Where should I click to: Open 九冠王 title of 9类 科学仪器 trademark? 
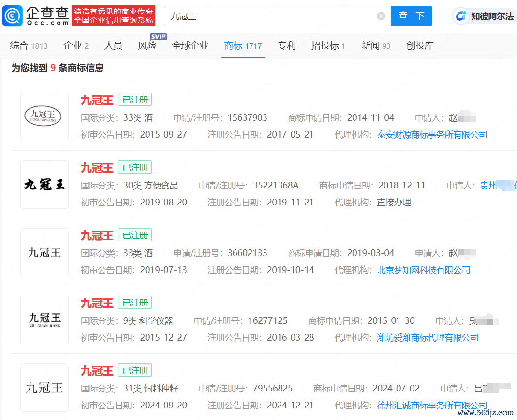[97, 303]
